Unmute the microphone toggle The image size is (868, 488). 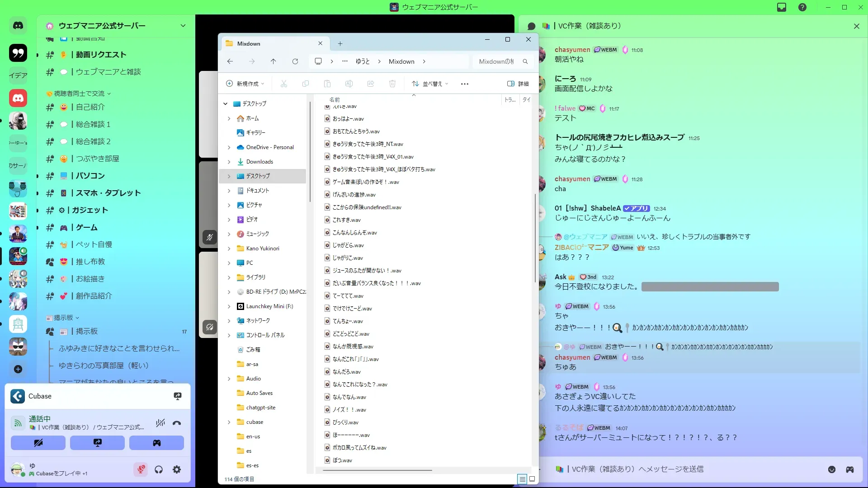click(141, 470)
